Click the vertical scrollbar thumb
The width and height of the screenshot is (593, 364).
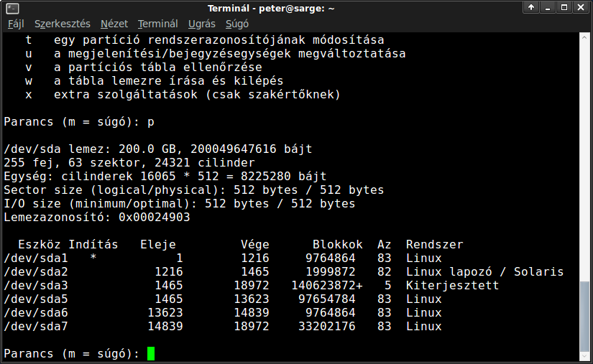(584, 316)
